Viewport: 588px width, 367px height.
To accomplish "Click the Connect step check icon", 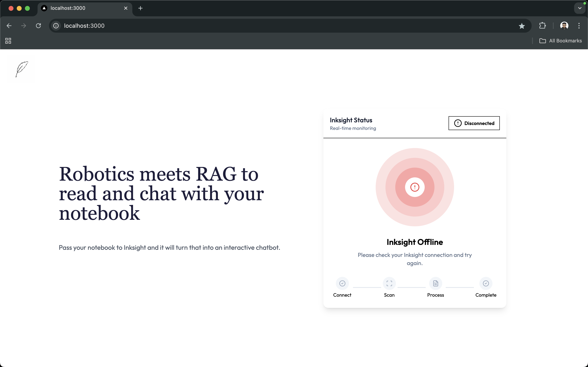I will click(342, 283).
